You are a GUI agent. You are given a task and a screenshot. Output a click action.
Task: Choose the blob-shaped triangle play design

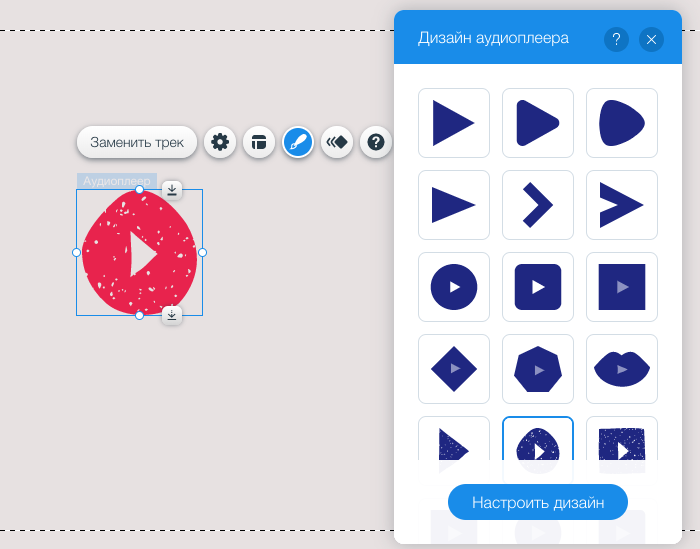tap(622, 123)
